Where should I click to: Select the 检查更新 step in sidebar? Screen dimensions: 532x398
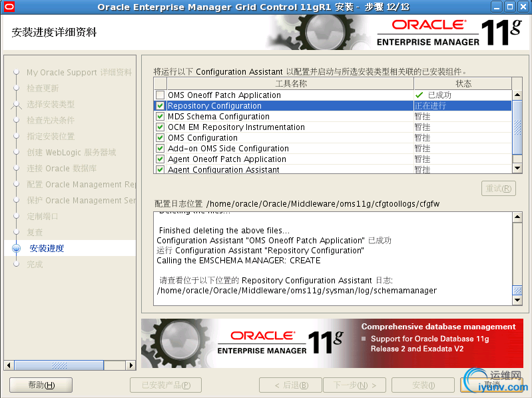pyautogui.click(x=43, y=88)
